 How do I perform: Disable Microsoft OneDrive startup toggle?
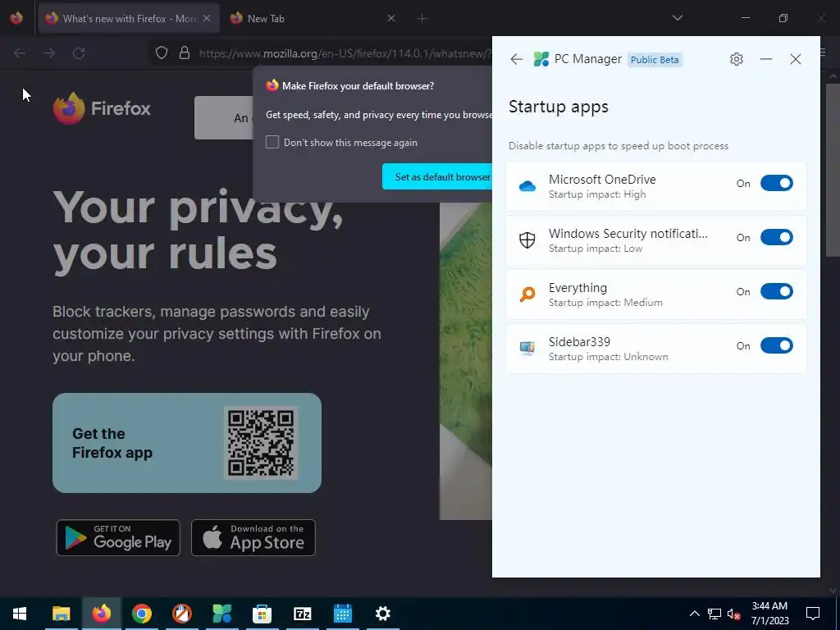[x=776, y=183]
